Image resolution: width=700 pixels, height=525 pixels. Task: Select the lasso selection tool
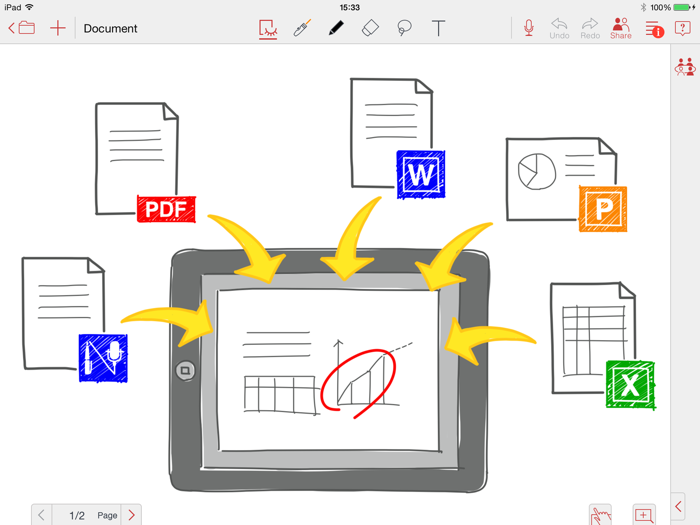404,28
